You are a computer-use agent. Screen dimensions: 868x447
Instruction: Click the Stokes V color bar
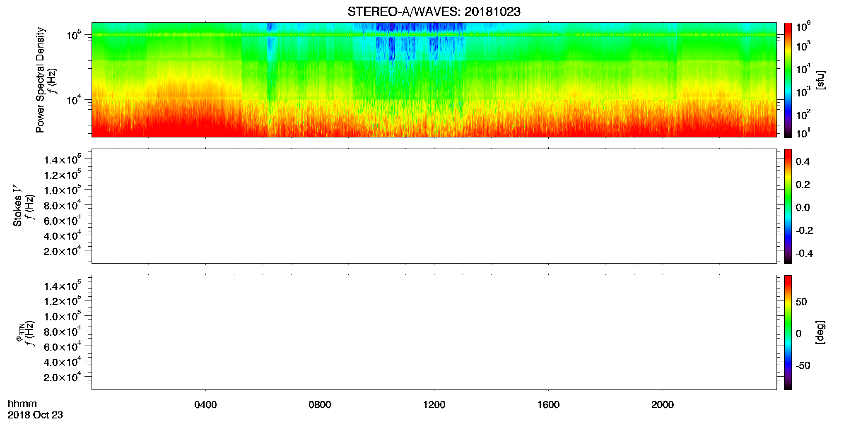tap(788, 206)
